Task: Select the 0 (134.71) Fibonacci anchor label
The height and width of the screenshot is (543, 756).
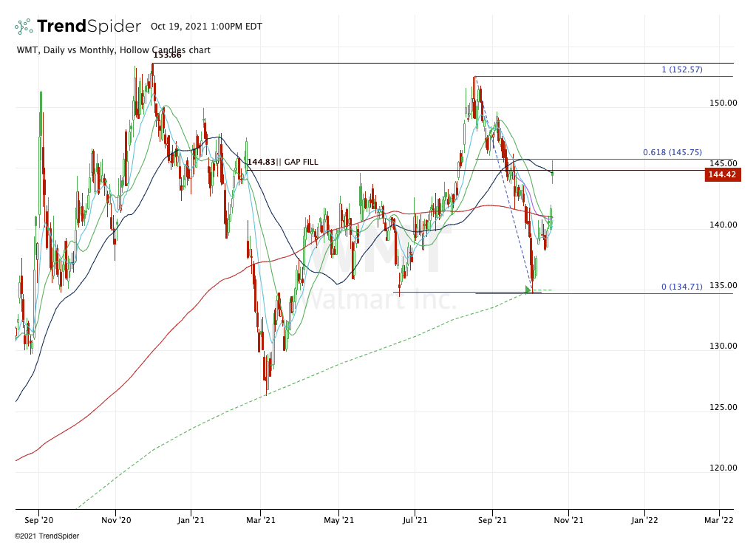Action: [x=681, y=285]
